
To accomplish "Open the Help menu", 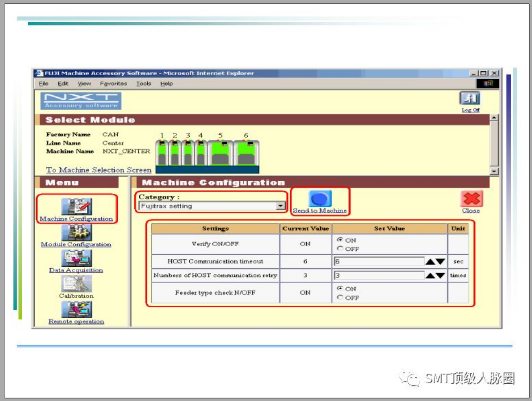I will 166,84.
